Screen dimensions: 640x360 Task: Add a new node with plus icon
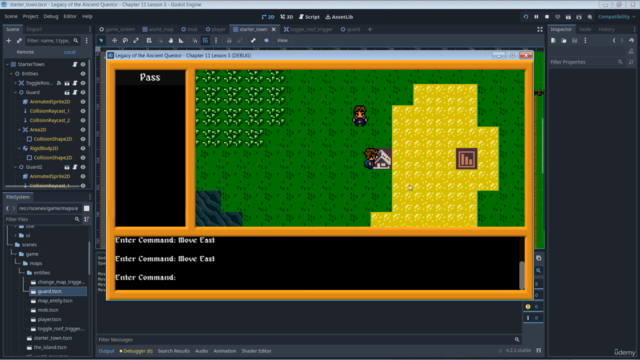9,40
